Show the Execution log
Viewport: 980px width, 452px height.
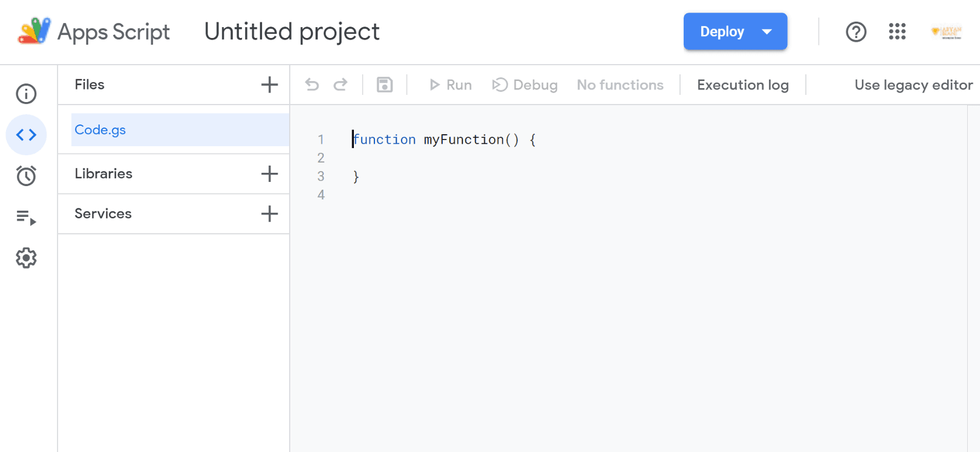click(743, 85)
